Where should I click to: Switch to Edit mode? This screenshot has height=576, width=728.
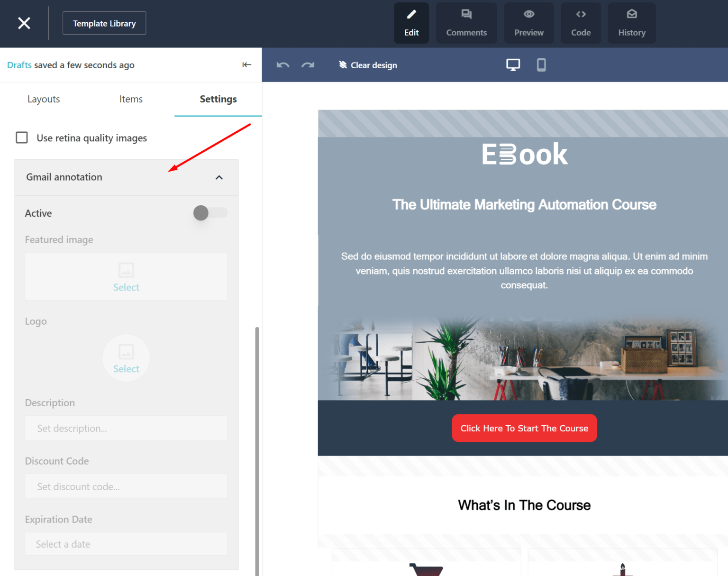[411, 23]
